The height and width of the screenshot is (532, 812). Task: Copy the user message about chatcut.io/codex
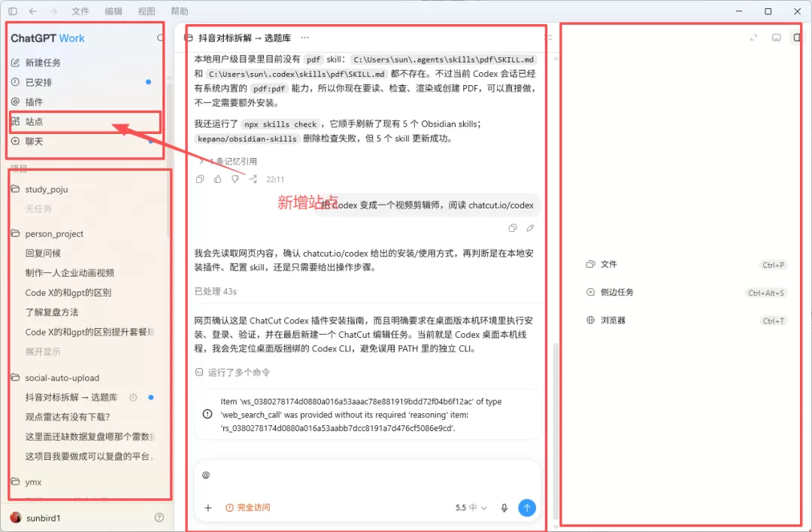513,228
